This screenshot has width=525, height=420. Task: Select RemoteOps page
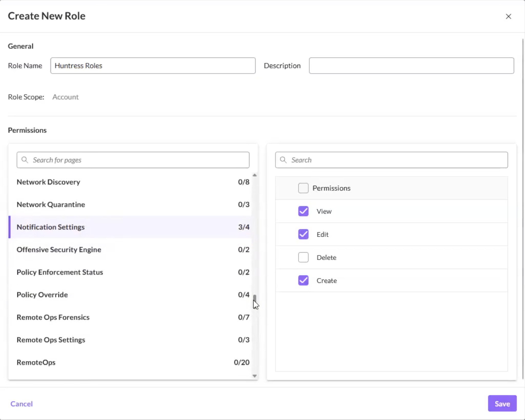pos(130,362)
